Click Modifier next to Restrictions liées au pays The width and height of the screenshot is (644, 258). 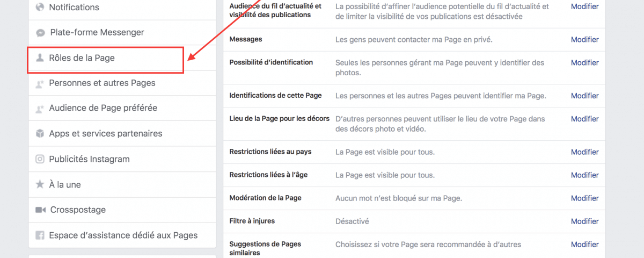point(584,152)
